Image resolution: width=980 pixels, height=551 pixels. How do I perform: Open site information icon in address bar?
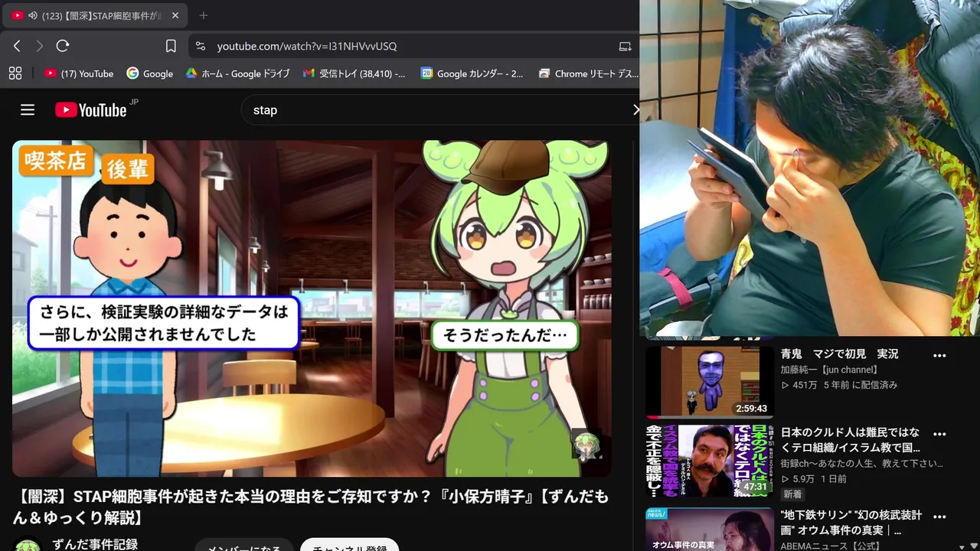(201, 46)
